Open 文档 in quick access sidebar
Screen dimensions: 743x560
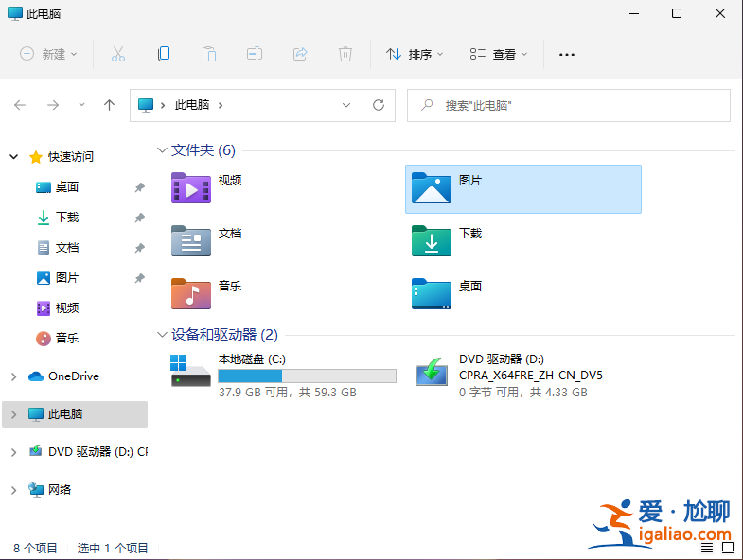(66, 248)
